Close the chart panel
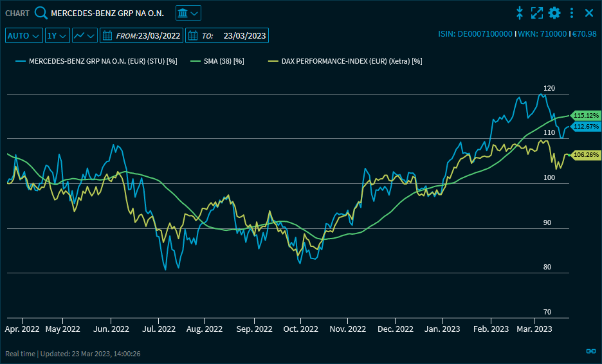Screen dimensions: 602x364 point(588,13)
